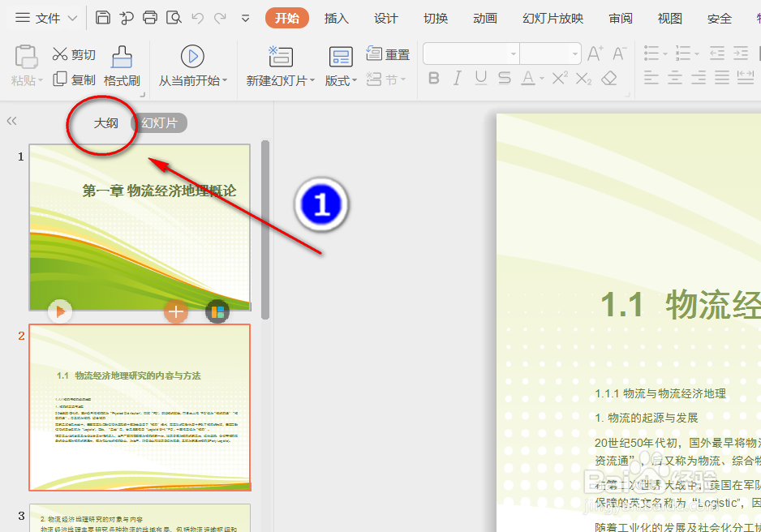The width and height of the screenshot is (761, 532).
Task: Open Print Preview from quick access toolbar
Action: pos(173,16)
